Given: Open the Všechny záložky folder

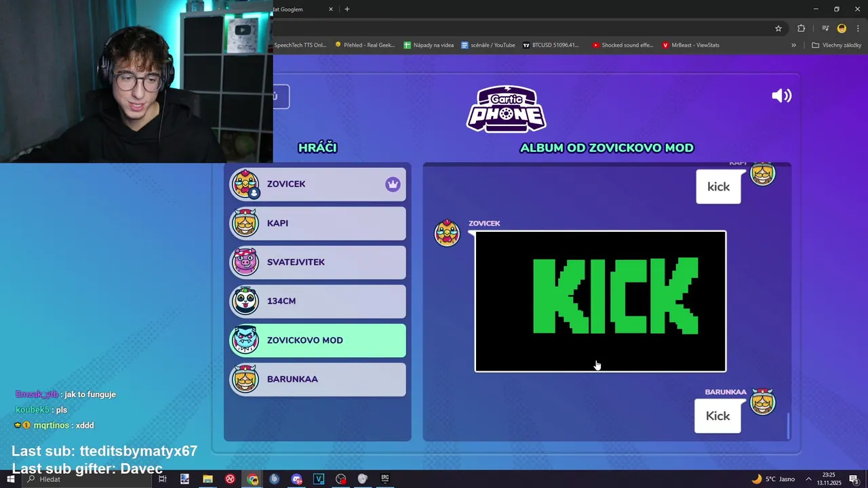Looking at the screenshot, I should 836,45.
